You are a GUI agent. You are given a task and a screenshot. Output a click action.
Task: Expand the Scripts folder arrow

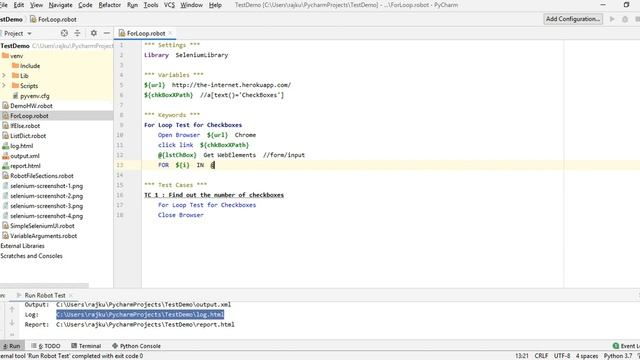[x=4, y=86]
